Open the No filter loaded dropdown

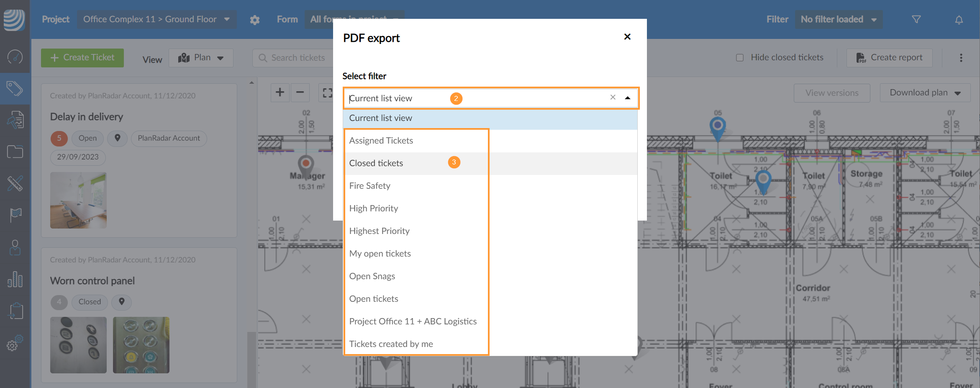(838, 20)
